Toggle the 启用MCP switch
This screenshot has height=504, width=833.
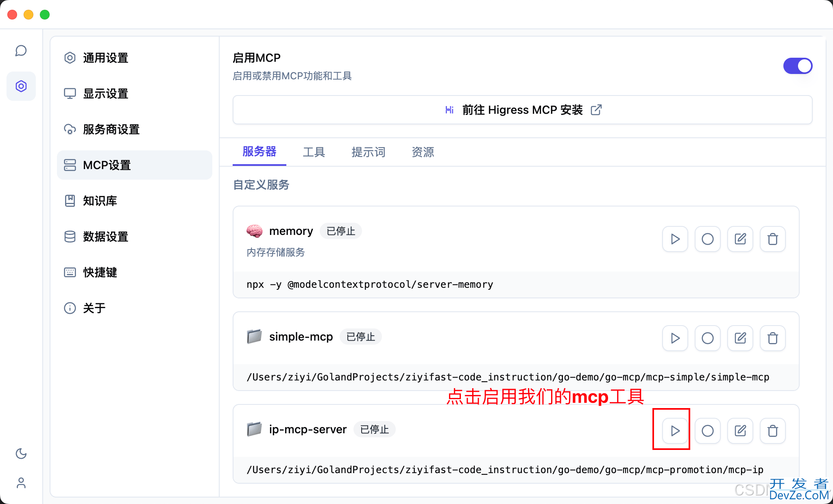click(798, 66)
